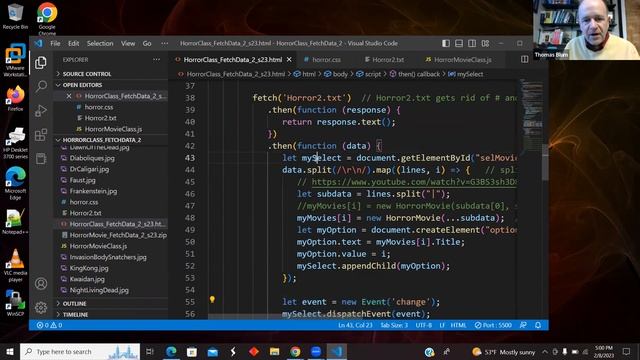Open the Go menu

click(147, 43)
